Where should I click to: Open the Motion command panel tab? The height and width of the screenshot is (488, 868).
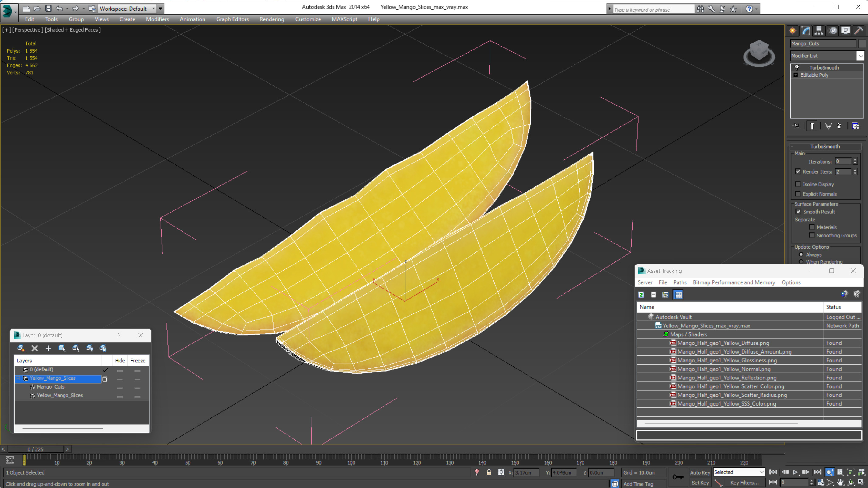click(x=833, y=31)
